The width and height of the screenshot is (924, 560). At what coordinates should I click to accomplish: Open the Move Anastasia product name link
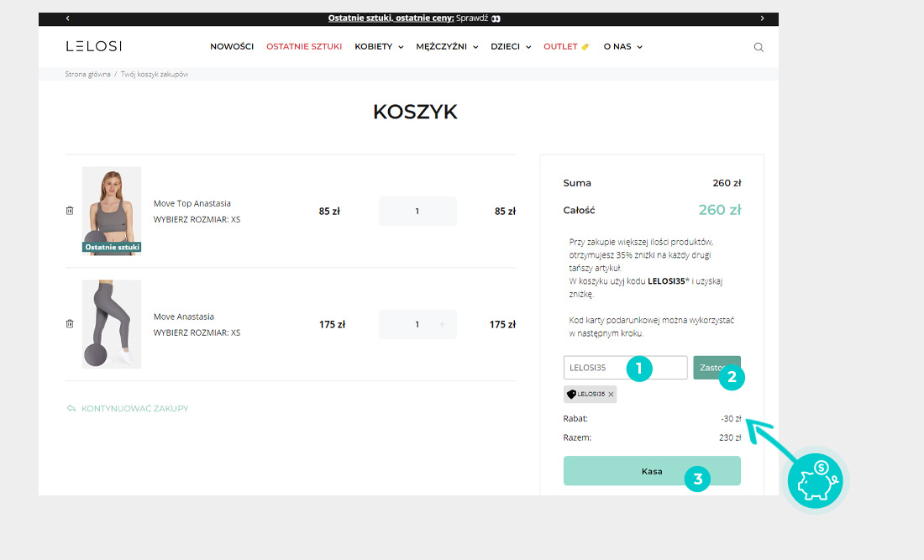tap(184, 317)
